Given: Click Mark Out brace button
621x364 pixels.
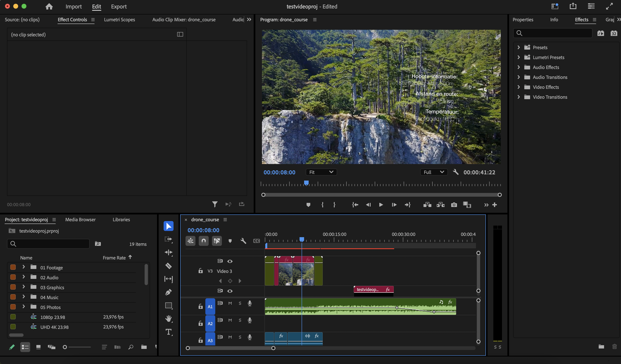Looking at the screenshot, I should coord(334,205).
